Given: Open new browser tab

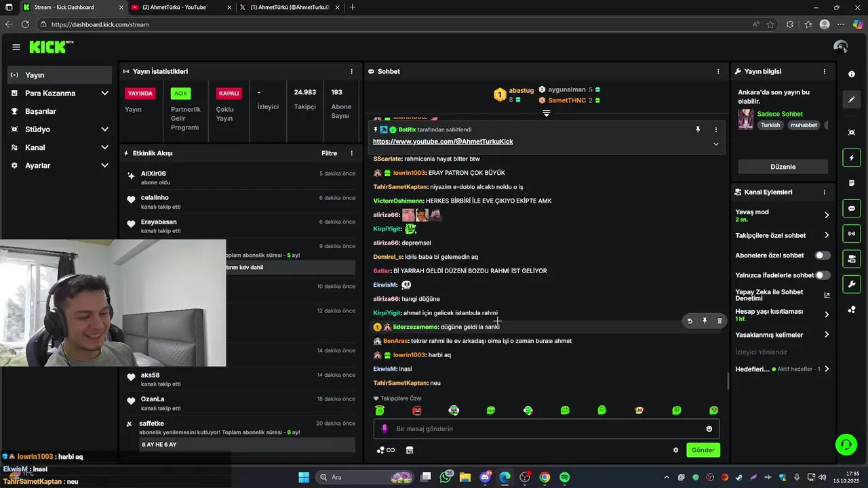Looking at the screenshot, I should click(x=352, y=7).
